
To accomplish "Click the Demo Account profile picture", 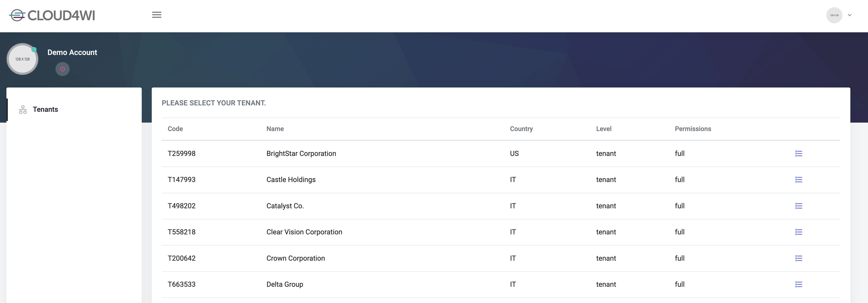I will pos(23,59).
